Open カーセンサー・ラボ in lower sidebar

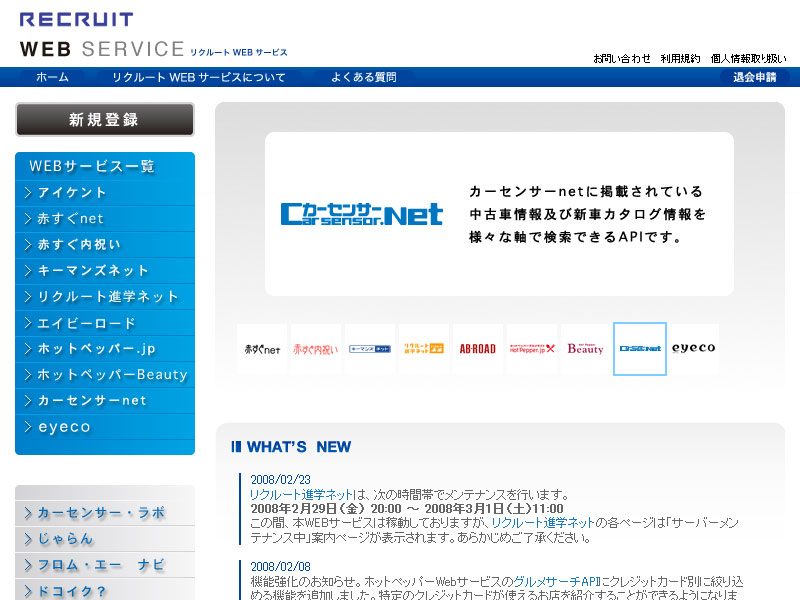tap(105, 513)
